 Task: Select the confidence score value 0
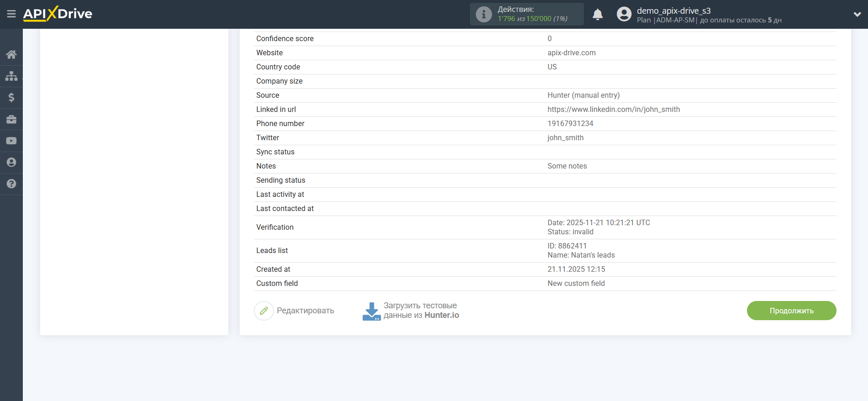[x=550, y=39]
